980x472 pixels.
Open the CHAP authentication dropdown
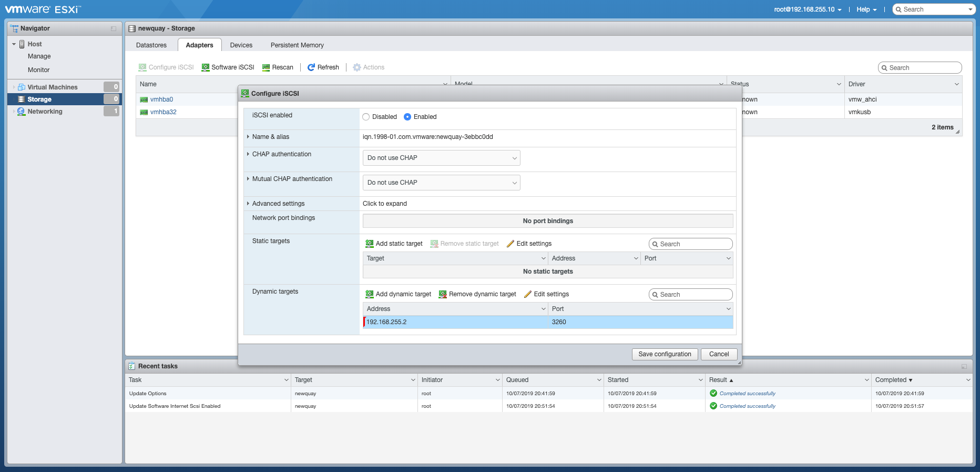pos(442,158)
